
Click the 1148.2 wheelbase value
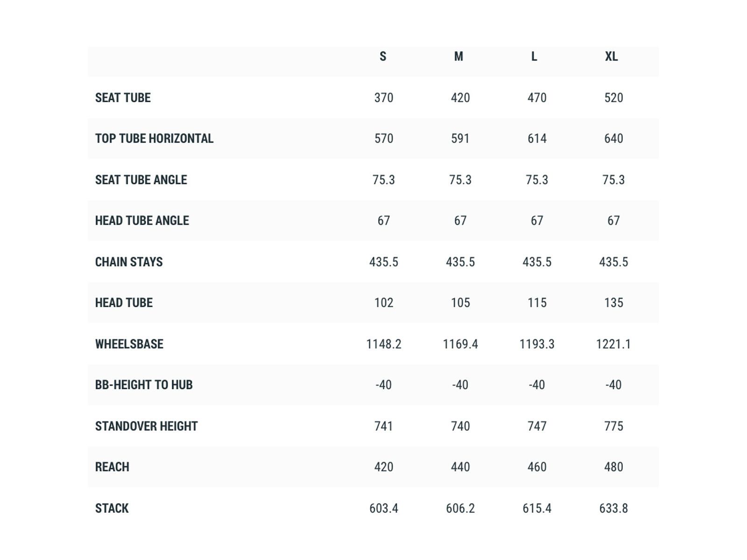click(384, 344)
